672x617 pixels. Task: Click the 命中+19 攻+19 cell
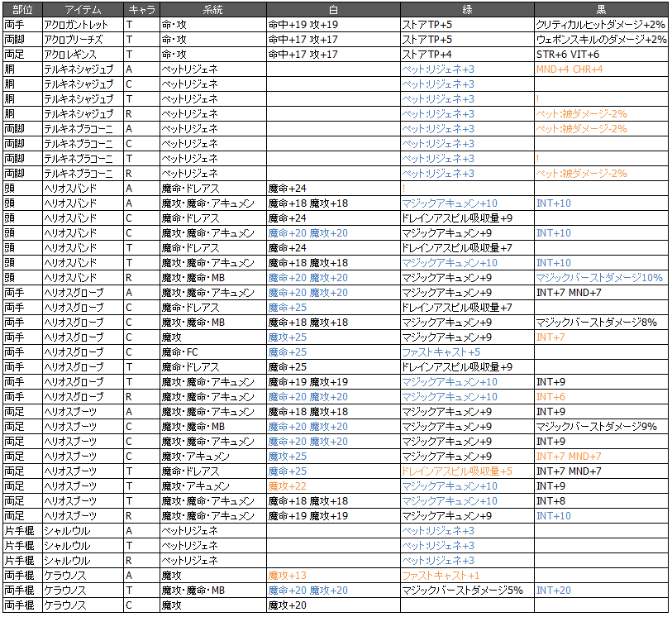(333, 25)
